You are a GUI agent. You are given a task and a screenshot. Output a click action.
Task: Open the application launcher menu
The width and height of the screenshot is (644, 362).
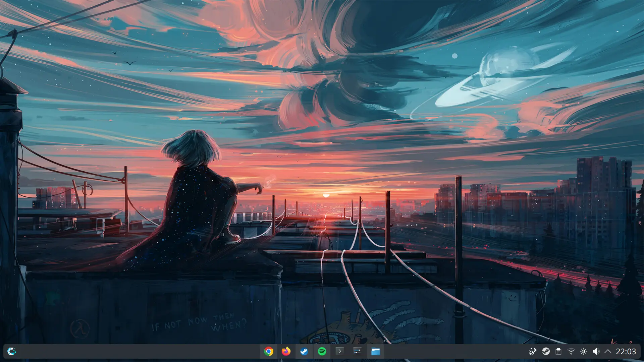point(11,351)
